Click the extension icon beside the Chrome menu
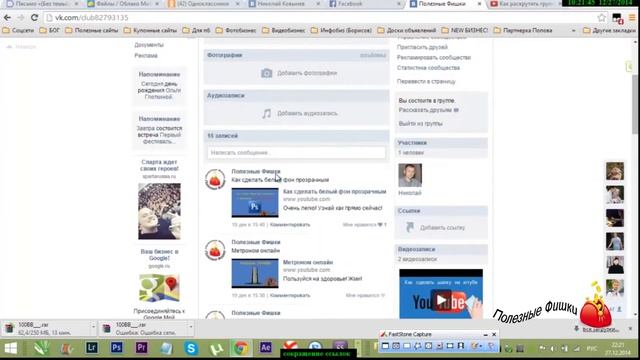The width and height of the screenshot is (640, 360). 617,18
